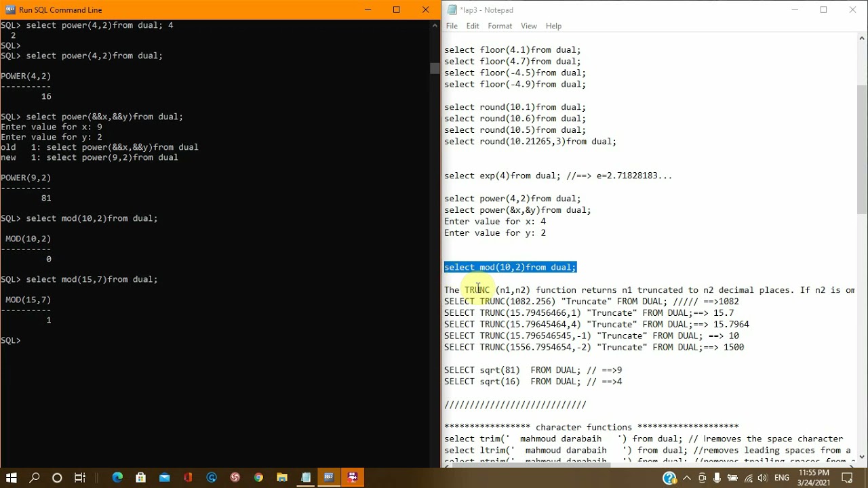Viewport: 868px width, 488px height.
Task: Click 'character functions' heading line
Action: (591, 427)
